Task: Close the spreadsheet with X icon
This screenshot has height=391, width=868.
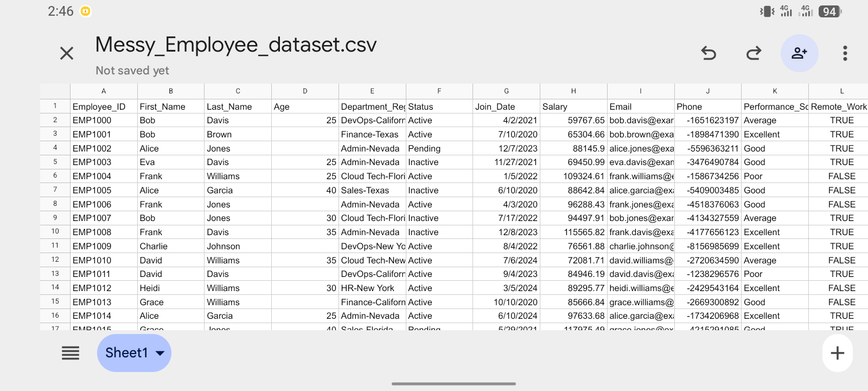Action: (67, 53)
